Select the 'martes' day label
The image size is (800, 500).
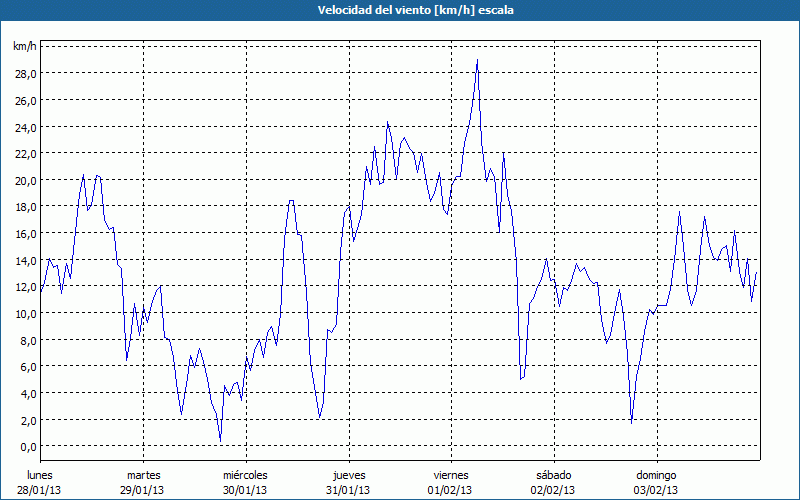tap(143, 475)
